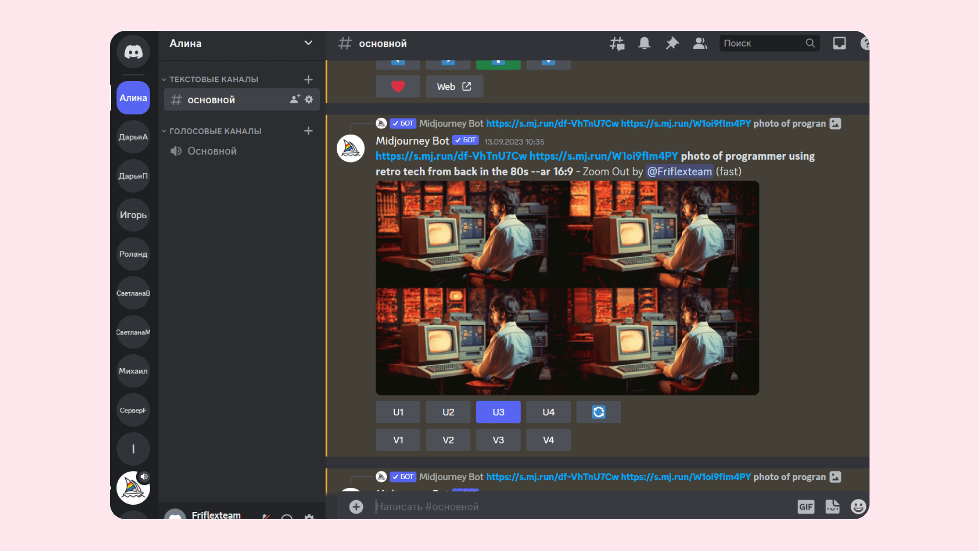Select the #основной text channel
Viewport: 980px width, 551px height.
(x=211, y=100)
